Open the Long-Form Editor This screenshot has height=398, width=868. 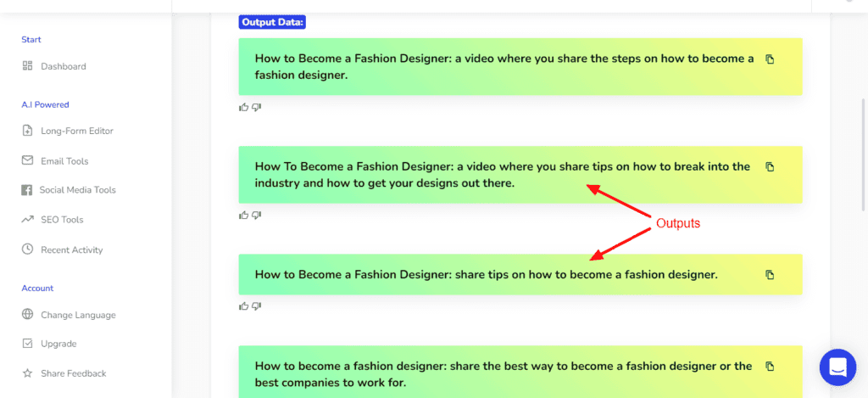point(76,131)
